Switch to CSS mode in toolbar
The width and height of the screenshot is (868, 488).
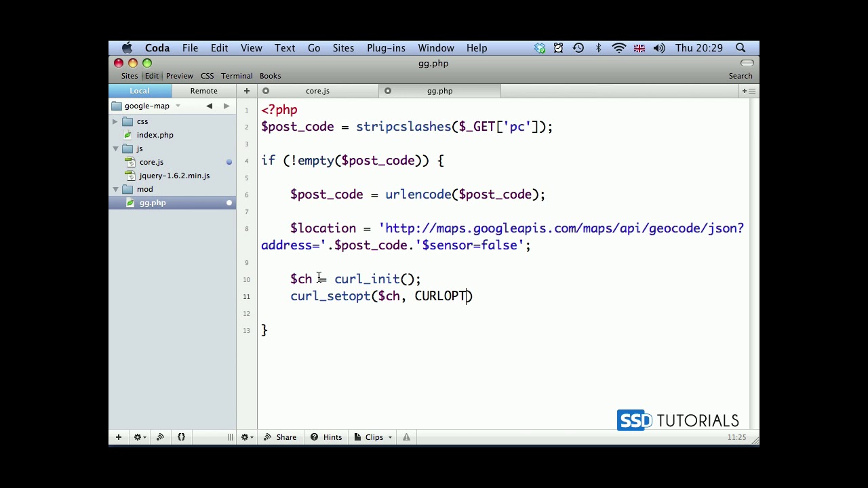[x=207, y=76]
